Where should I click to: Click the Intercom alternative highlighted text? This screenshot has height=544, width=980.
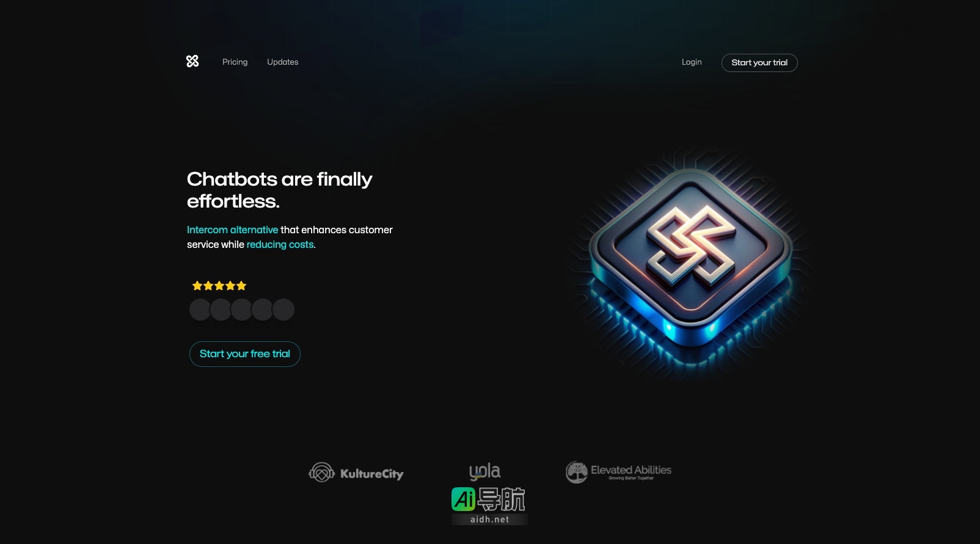pos(232,230)
